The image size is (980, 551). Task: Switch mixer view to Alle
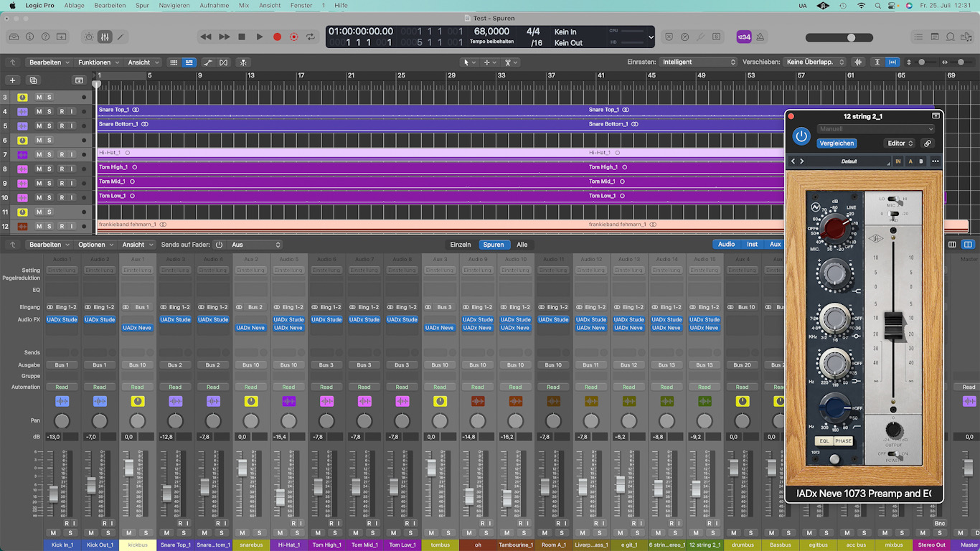coord(522,245)
